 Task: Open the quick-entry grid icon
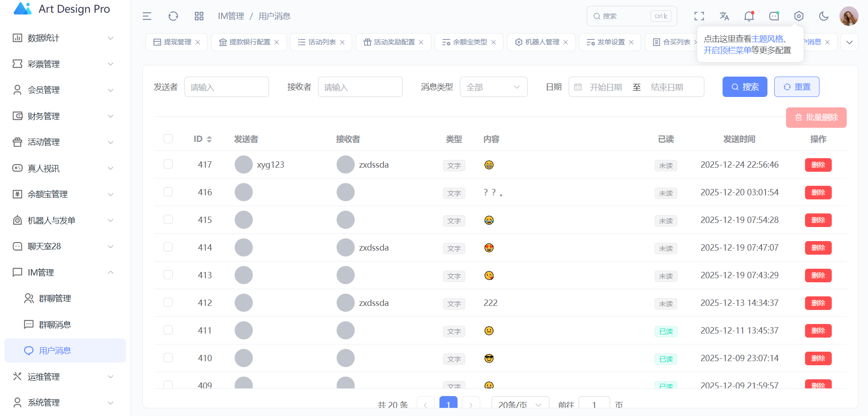pos(199,16)
